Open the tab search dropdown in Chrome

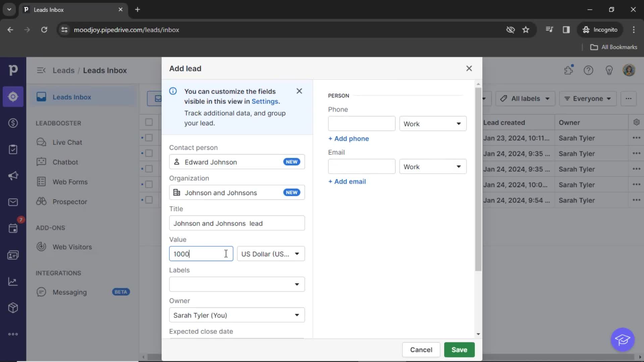(x=9, y=9)
